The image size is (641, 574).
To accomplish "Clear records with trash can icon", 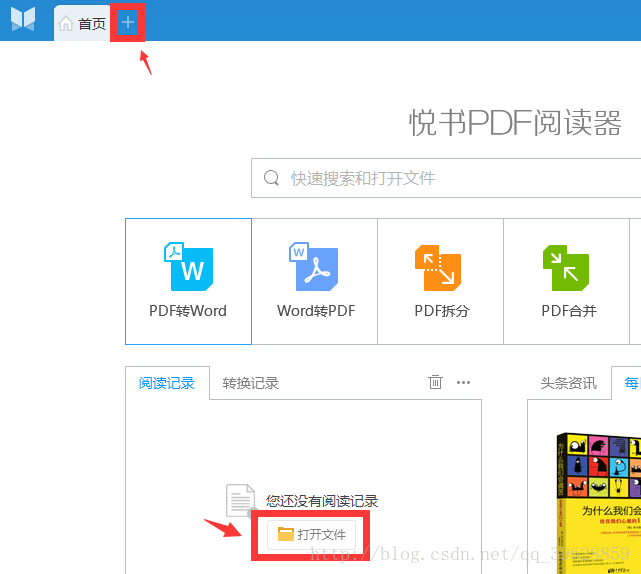I will [x=435, y=382].
